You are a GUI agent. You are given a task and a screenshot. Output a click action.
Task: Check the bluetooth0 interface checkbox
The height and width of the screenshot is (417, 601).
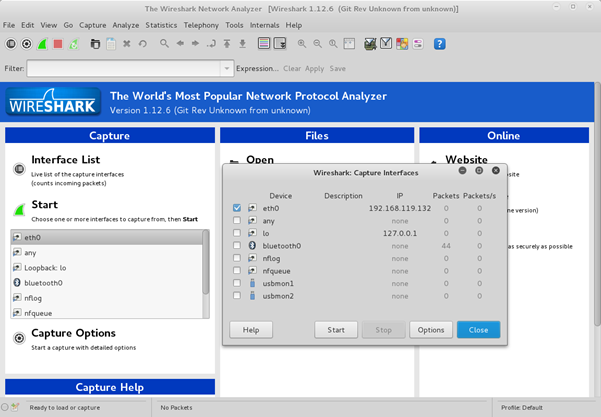(236, 245)
